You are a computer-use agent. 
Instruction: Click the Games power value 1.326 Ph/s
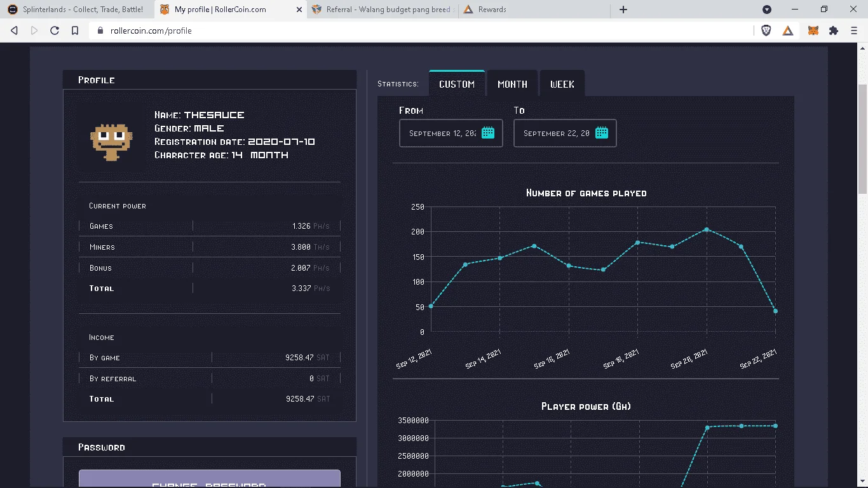(x=311, y=226)
